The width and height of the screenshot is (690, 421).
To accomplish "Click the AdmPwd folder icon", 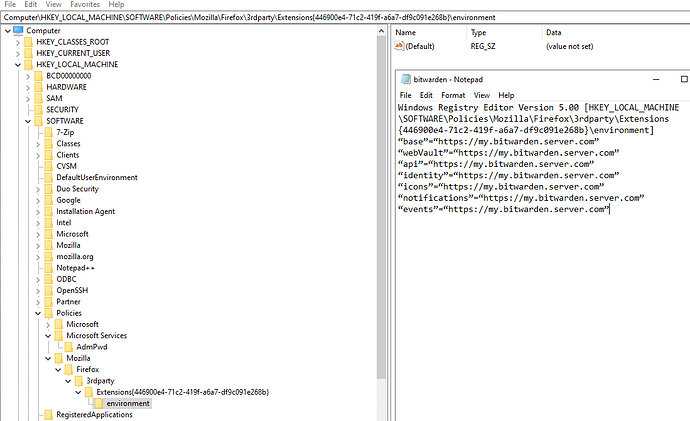I will click(x=69, y=347).
